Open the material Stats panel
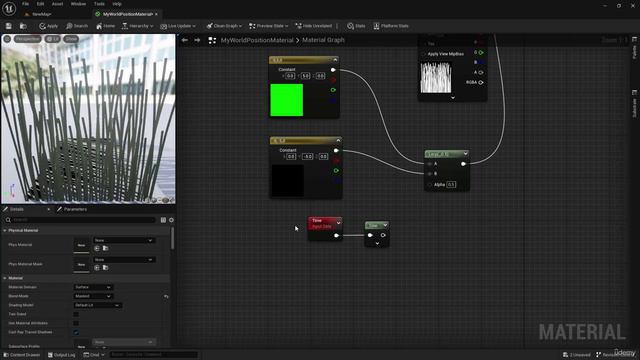Screen dimensions: 640x360 click(x=356, y=26)
